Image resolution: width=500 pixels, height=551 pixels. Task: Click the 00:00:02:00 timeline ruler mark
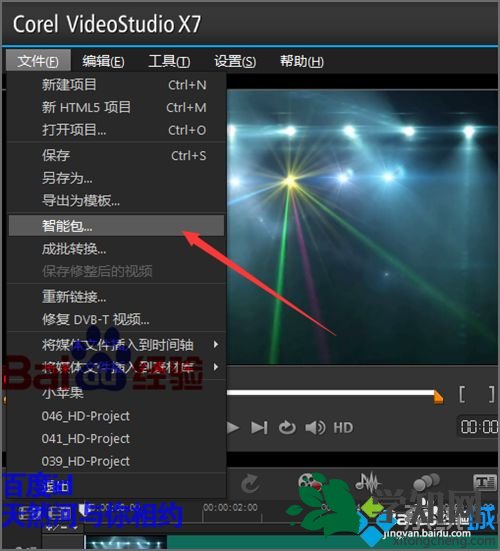pos(230,507)
